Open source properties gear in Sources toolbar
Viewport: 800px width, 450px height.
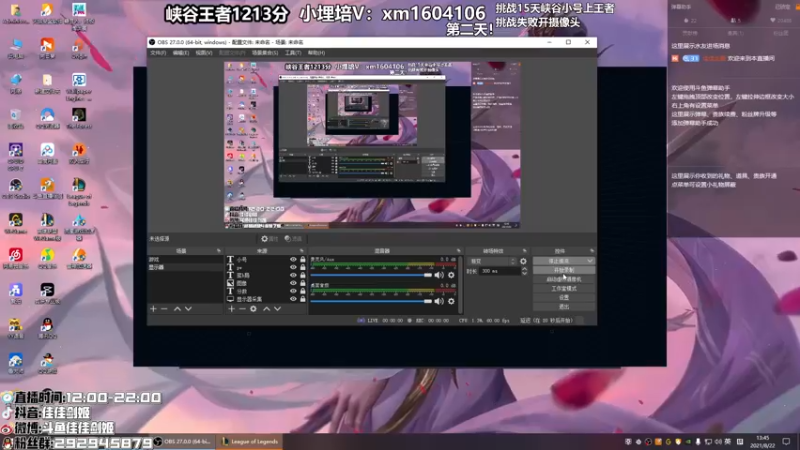coord(254,309)
